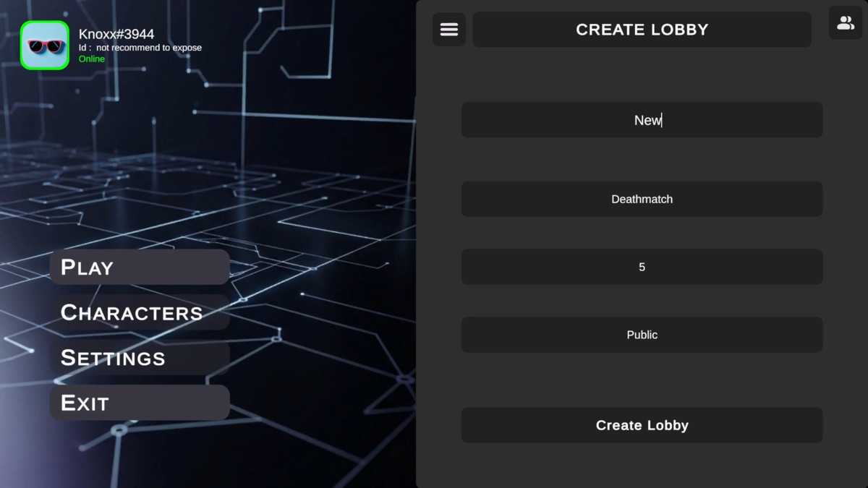Open the hamburger menu
Image resolution: width=868 pixels, height=488 pixels.
coord(449,30)
